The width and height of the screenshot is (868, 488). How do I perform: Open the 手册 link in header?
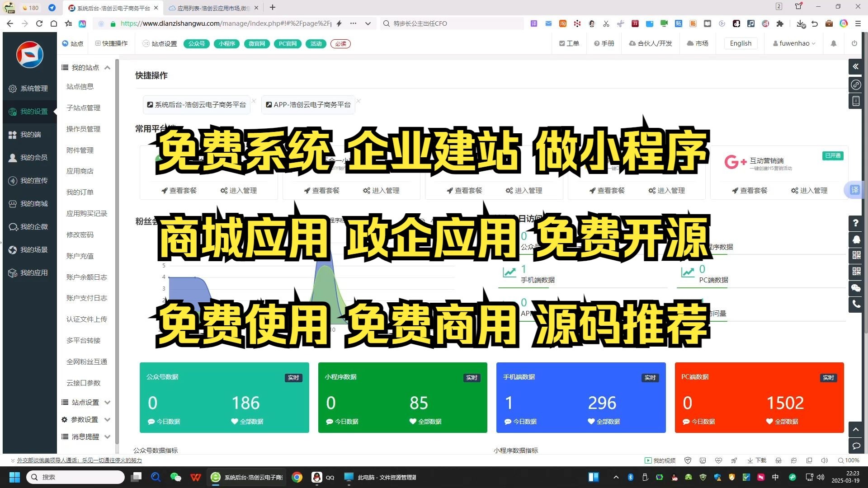(x=604, y=43)
